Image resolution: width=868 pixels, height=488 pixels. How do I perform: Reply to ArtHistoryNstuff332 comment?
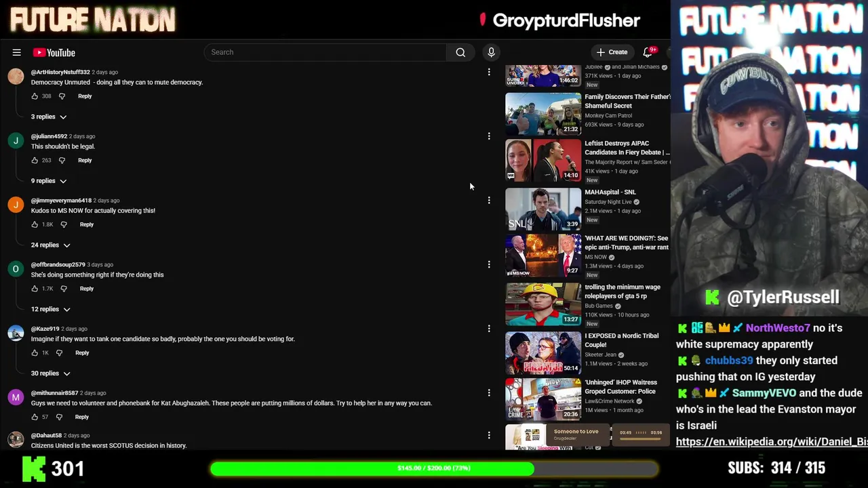[85, 96]
